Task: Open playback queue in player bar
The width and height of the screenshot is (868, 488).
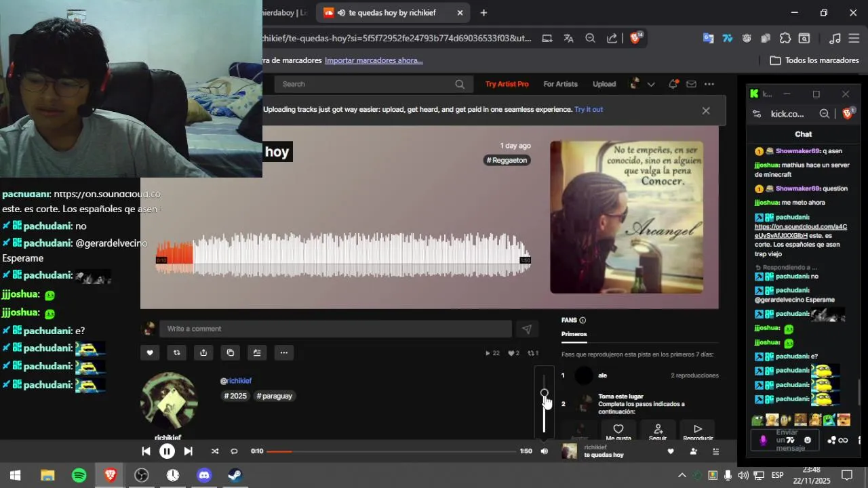Action: [715, 451]
